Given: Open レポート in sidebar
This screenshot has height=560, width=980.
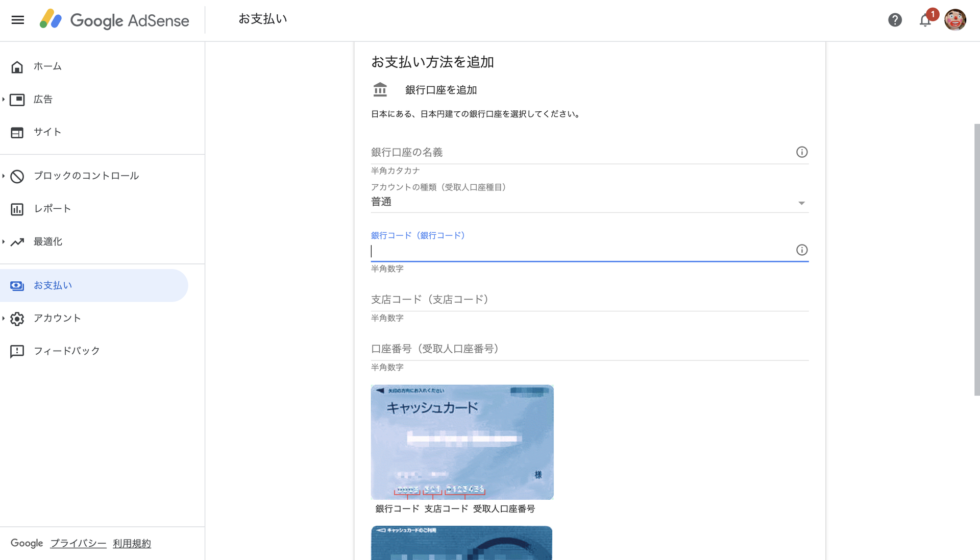Looking at the screenshot, I should 52,208.
